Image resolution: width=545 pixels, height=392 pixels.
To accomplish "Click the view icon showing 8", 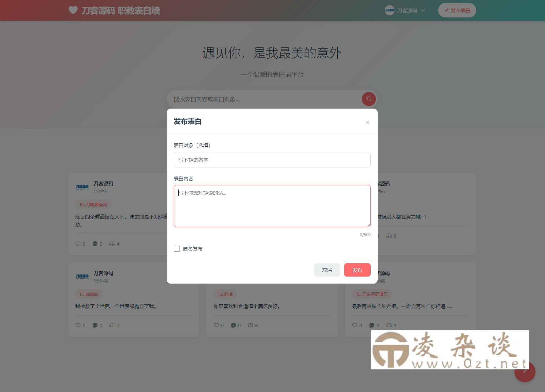I will [250, 325].
